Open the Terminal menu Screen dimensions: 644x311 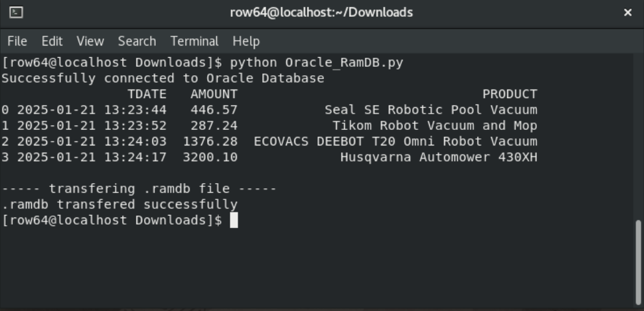(x=194, y=41)
